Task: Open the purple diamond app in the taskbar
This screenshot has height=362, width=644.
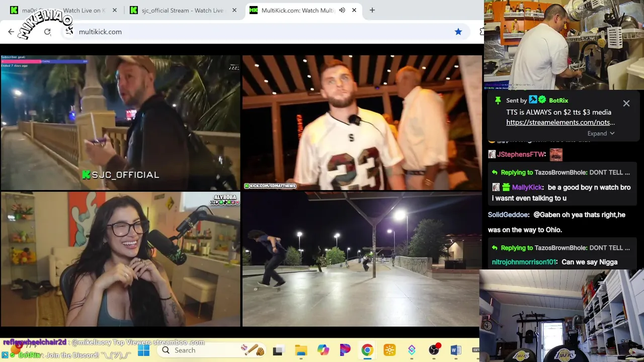Action: pos(412,350)
